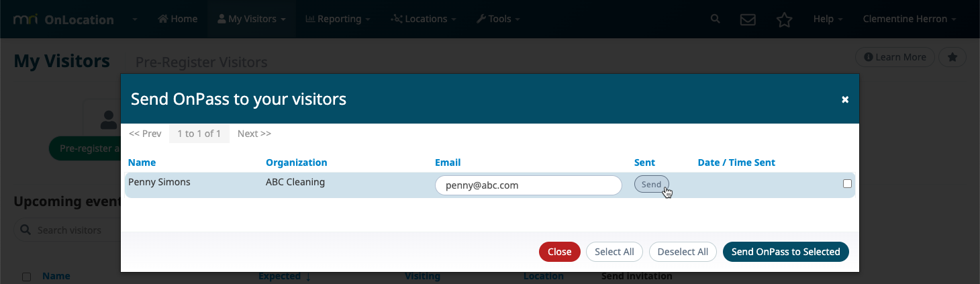Click the star favorites icon in navbar
The image size is (980, 284).
(784, 19)
